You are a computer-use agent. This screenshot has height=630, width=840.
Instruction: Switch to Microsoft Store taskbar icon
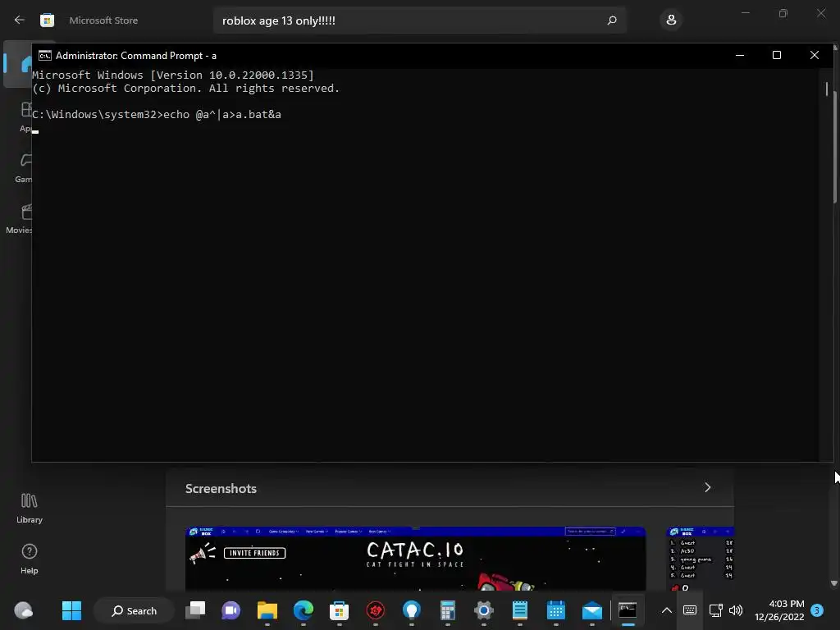(x=339, y=610)
